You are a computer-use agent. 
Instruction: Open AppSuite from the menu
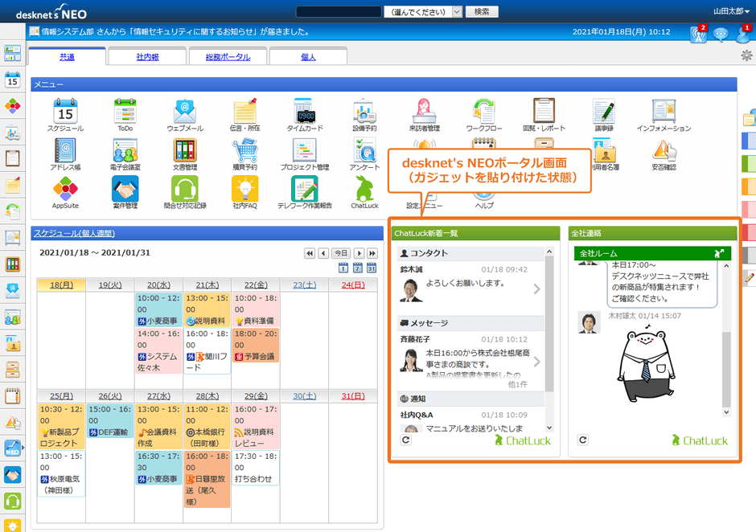tap(64, 190)
